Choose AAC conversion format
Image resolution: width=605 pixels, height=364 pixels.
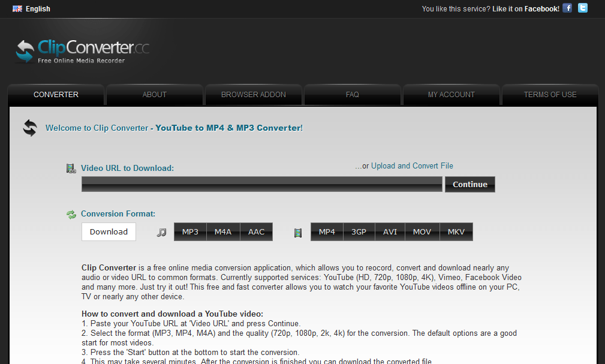coord(256,231)
